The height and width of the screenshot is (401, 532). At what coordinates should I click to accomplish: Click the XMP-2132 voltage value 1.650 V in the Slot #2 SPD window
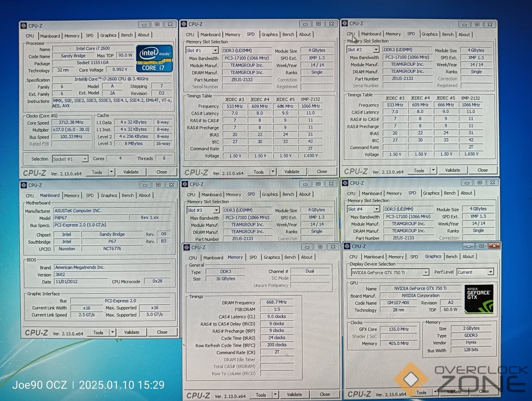(471, 154)
